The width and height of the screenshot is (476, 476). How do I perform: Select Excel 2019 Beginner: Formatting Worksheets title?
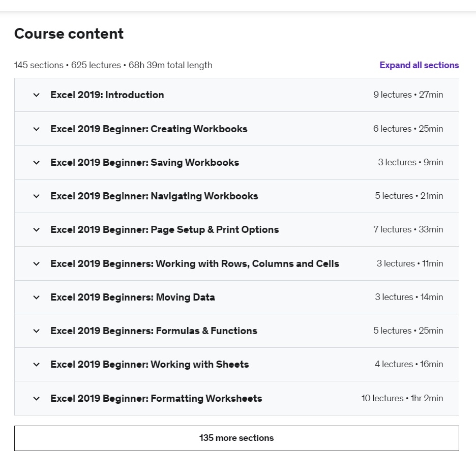pyautogui.click(x=156, y=399)
